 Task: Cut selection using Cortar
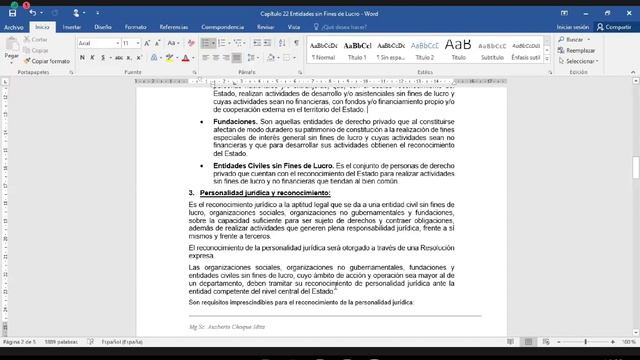(36, 40)
